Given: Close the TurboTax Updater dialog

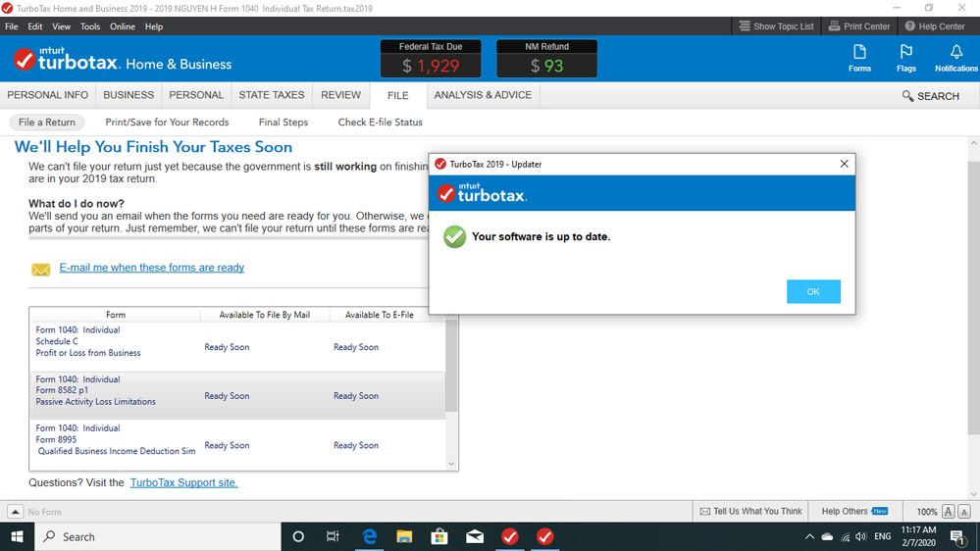Looking at the screenshot, I should tap(844, 164).
